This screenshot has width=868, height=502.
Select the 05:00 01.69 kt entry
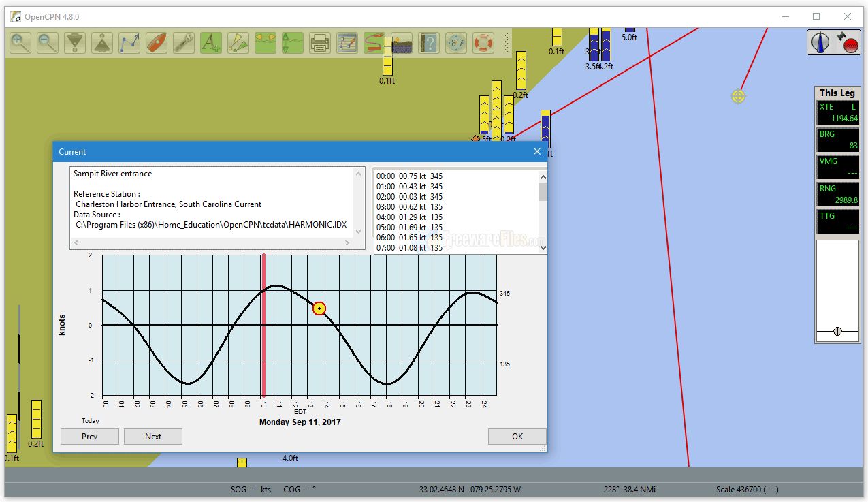408,228
